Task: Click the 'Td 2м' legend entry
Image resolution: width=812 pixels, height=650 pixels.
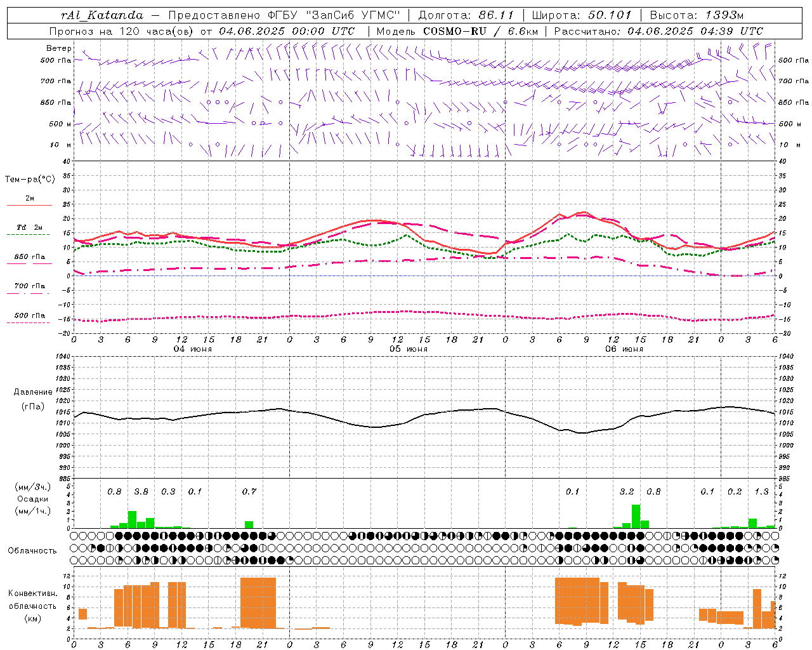Action: click(x=29, y=227)
